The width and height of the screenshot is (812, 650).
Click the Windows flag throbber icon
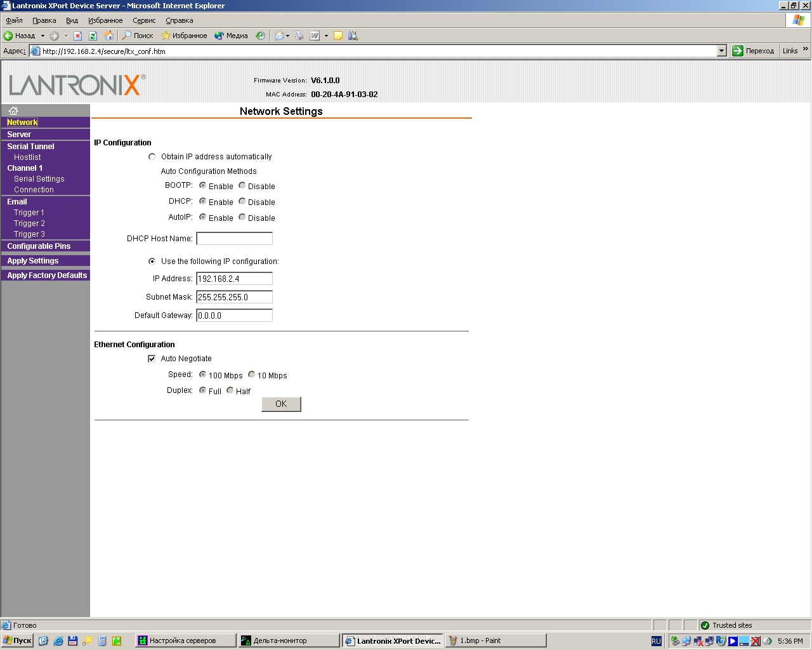pos(799,20)
